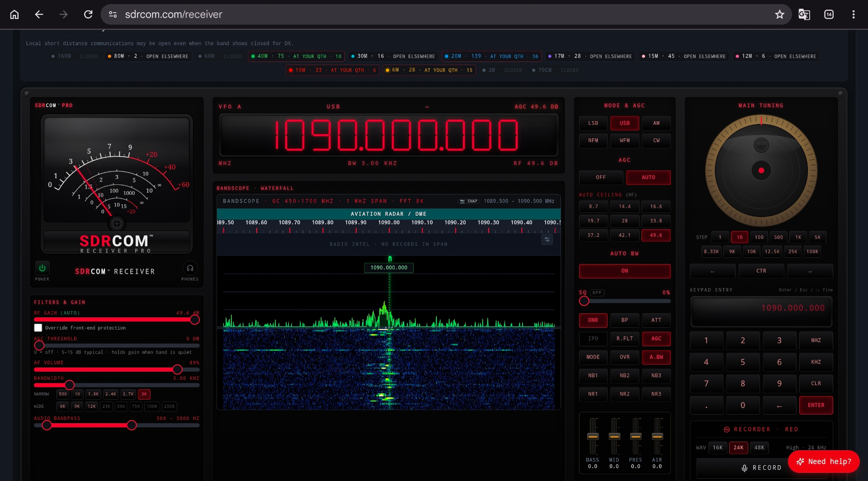Viewport: 868px width, 481px height.
Task: Click the CTR center tuning button
Action: [x=761, y=271]
